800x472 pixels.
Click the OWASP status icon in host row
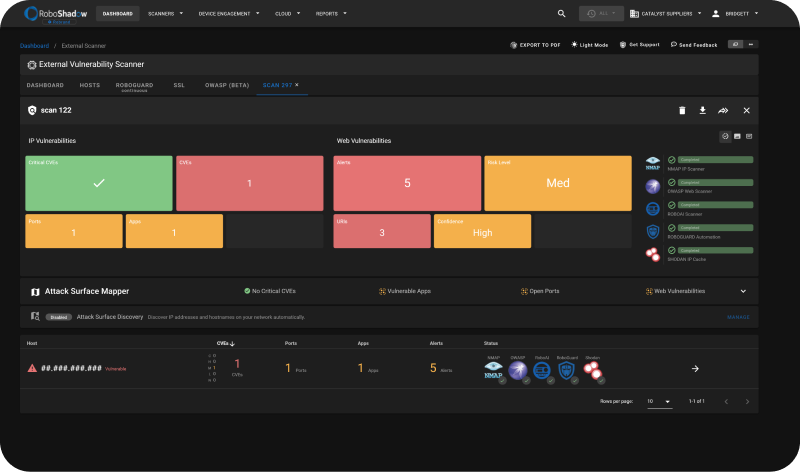point(517,370)
